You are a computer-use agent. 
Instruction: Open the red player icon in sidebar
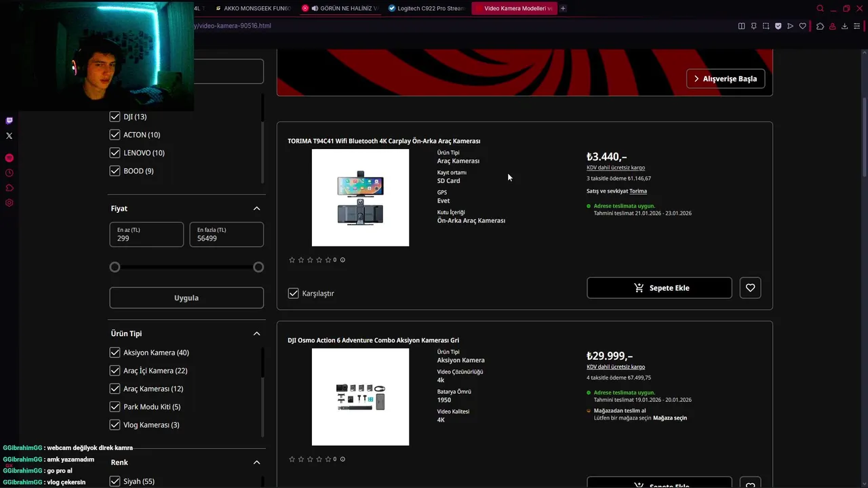[x=9, y=158]
